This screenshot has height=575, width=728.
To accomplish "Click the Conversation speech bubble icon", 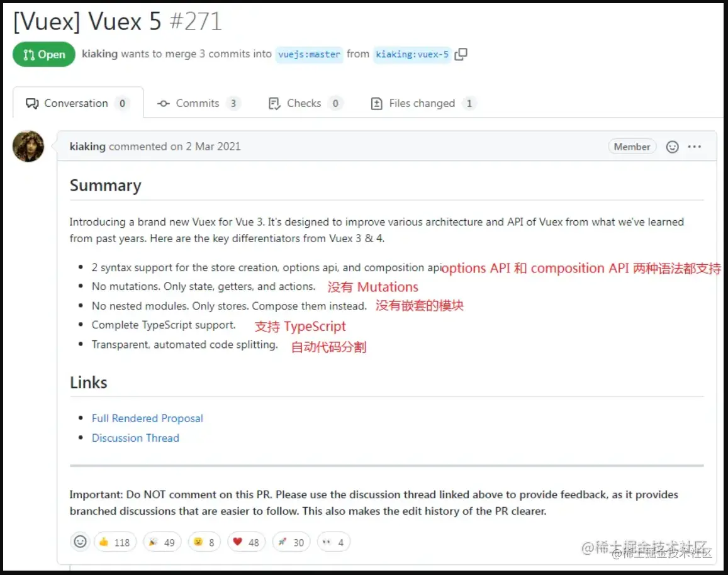I will 32,103.
